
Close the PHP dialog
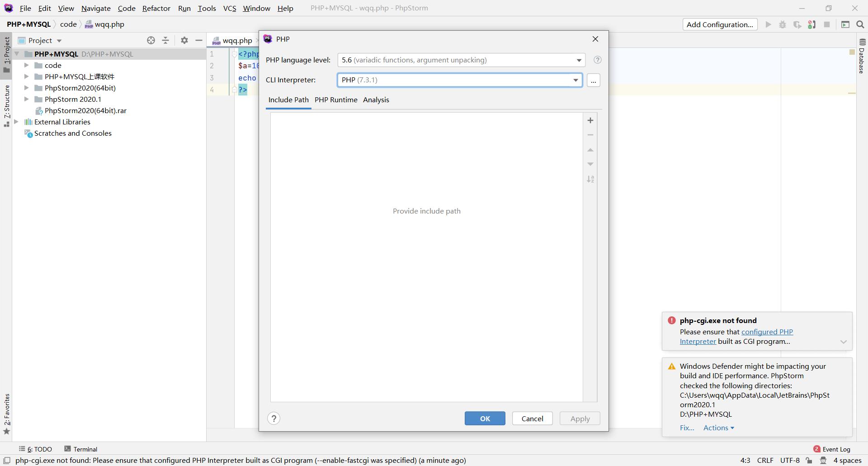595,39
